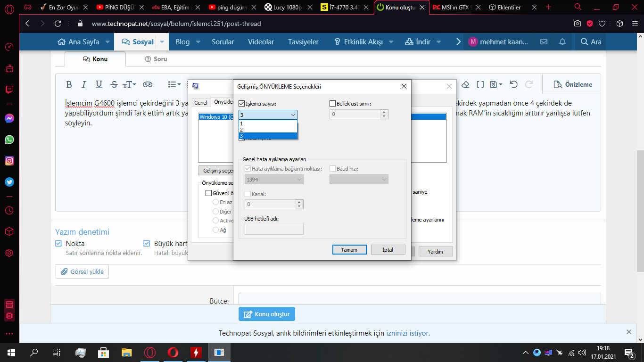Open WhatsApp in the Opera sidebar
The height and width of the screenshot is (362, 644).
[x=9, y=140]
